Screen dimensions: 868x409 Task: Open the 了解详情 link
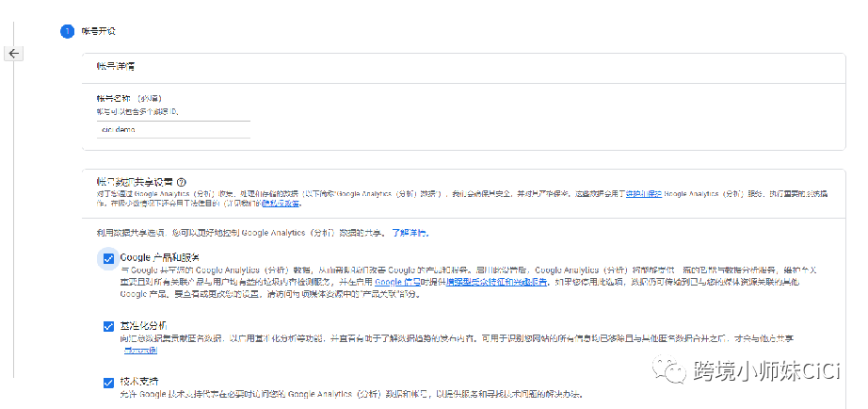click(410, 233)
